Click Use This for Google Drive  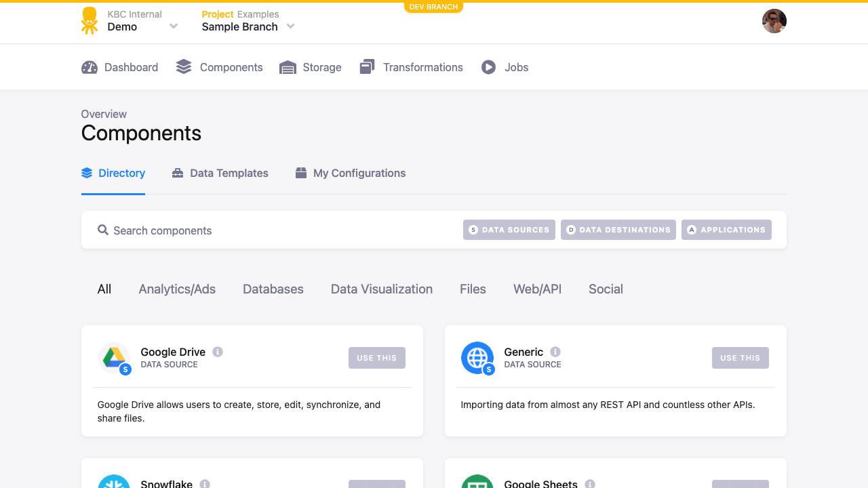(x=377, y=358)
